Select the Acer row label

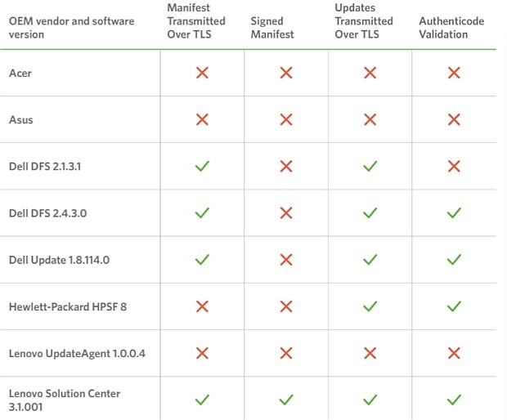tap(20, 73)
